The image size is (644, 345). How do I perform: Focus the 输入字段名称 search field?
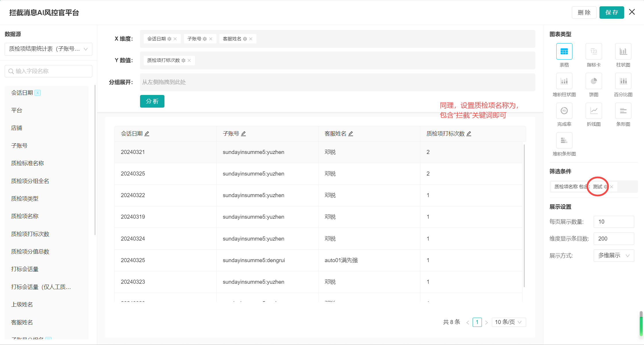(48, 71)
